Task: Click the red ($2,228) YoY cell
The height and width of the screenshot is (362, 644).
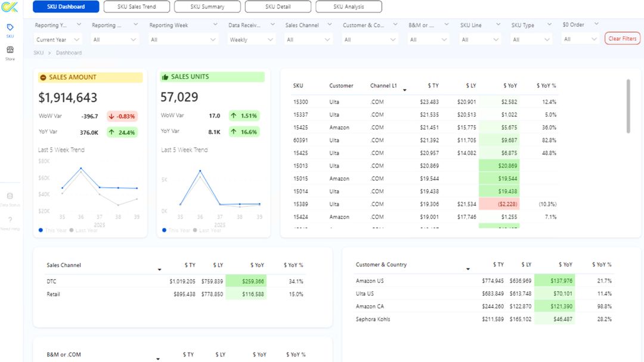Action: click(x=499, y=204)
